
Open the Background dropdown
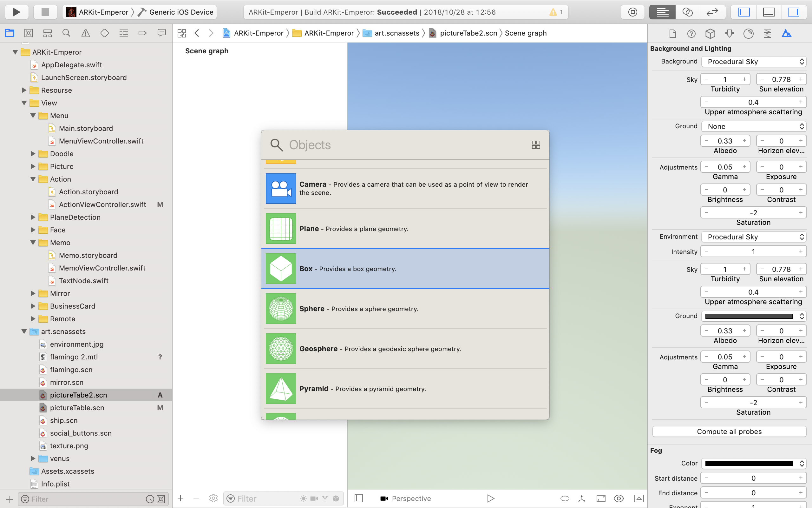[x=754, y=62]
